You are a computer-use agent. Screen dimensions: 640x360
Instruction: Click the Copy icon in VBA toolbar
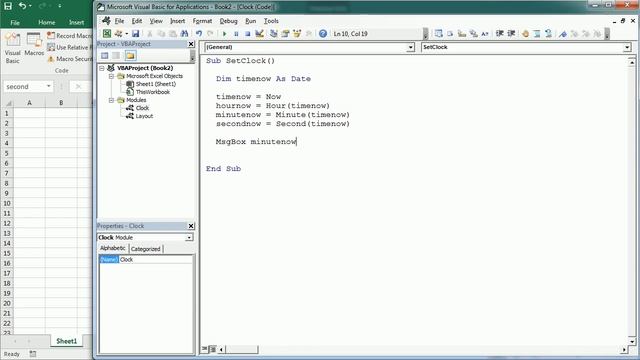pyautogui.click(x=161, y=34)
